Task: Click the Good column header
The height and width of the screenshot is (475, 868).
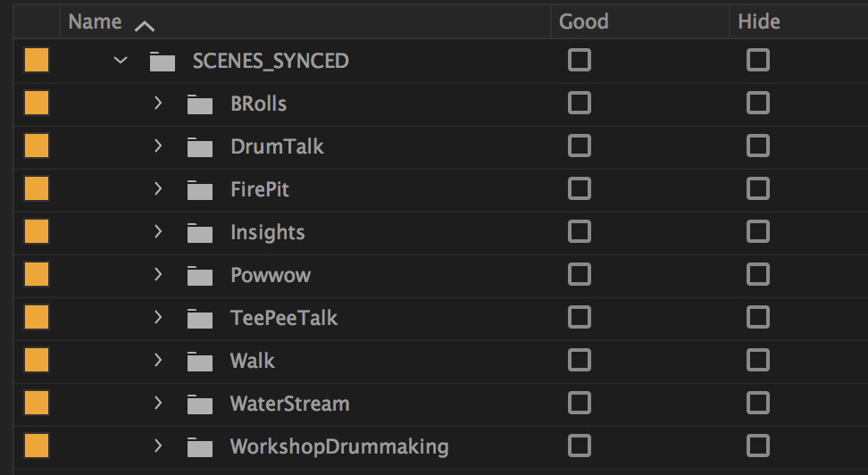Action: [583, 22]
